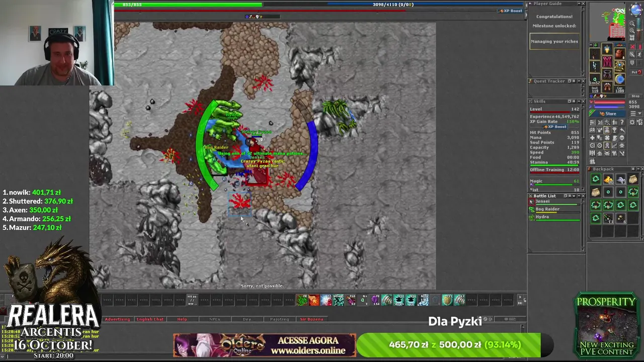Click the top green health bar
The image size is (644, 362).
click(188, 5)
